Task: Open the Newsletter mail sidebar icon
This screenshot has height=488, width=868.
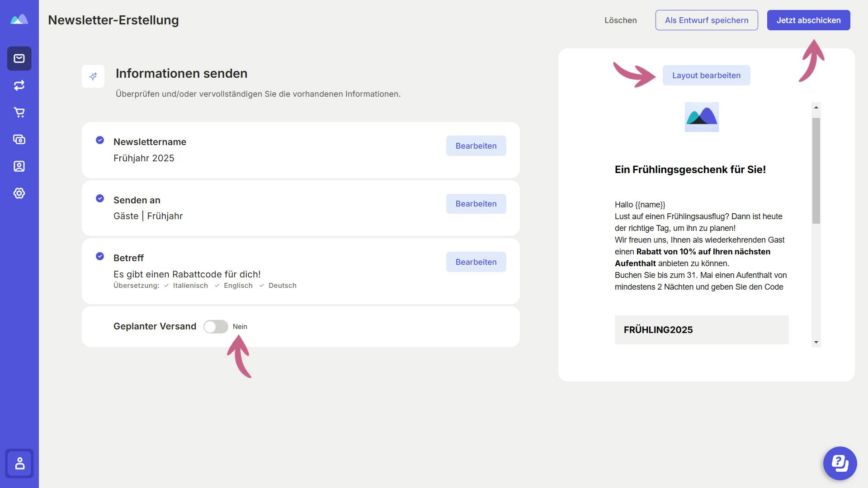Action: [x=19, y=58]
